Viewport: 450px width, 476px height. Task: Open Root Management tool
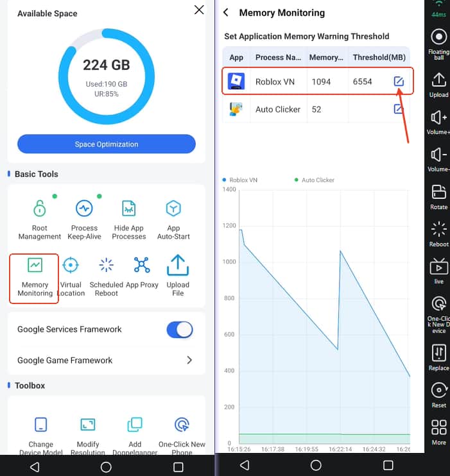[40, 218]
